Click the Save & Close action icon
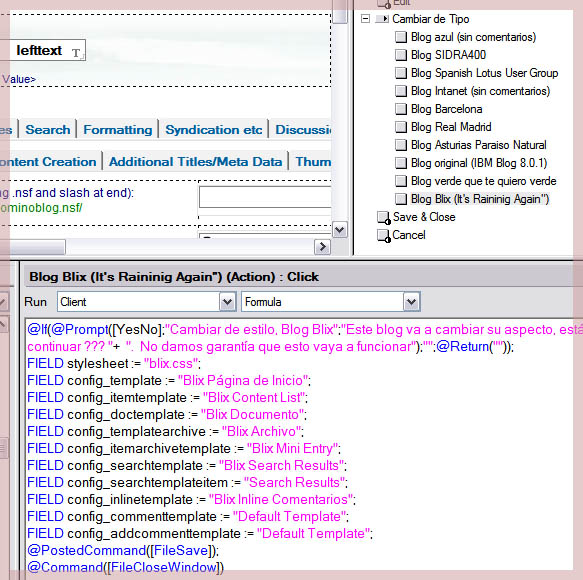The width and height of the screenshot is (583, 580). [383, 218]
